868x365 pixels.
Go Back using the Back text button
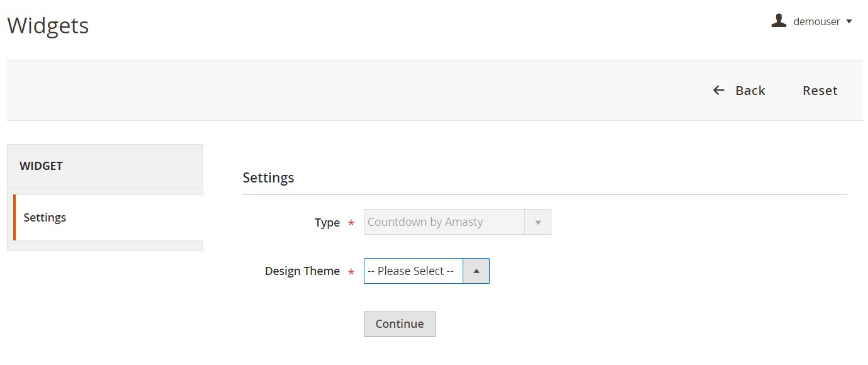tap(750, 91)
